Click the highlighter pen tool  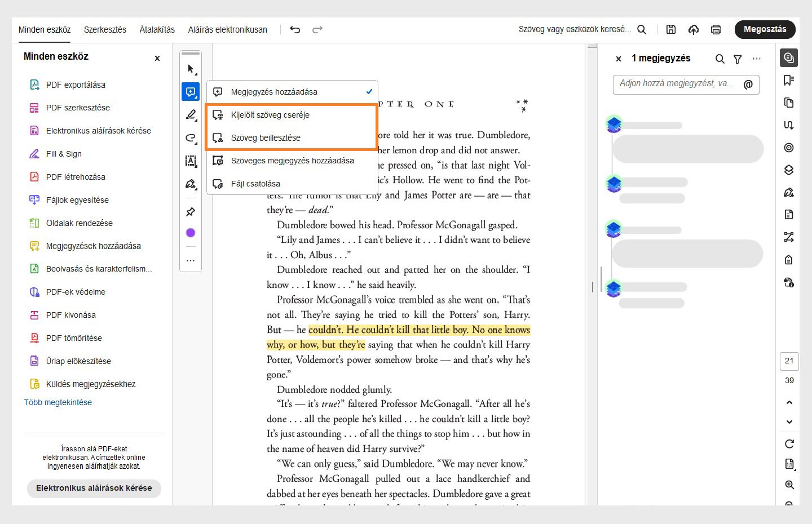click(191, 115)
